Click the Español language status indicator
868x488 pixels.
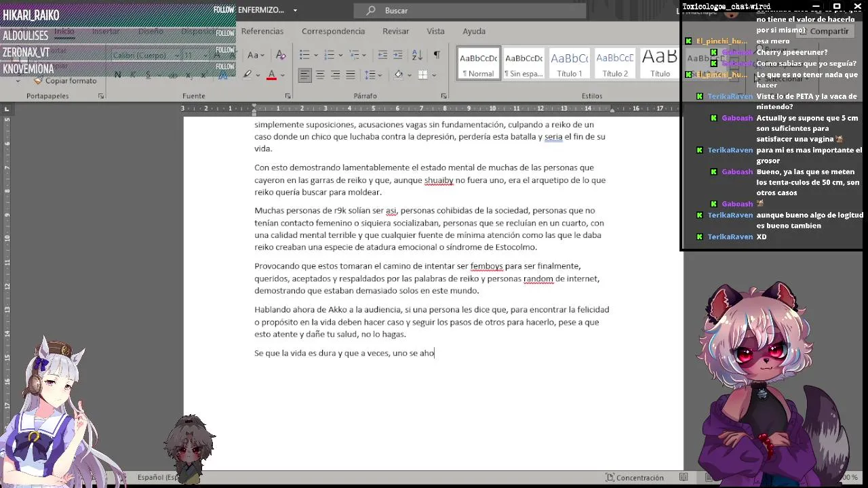159,477
